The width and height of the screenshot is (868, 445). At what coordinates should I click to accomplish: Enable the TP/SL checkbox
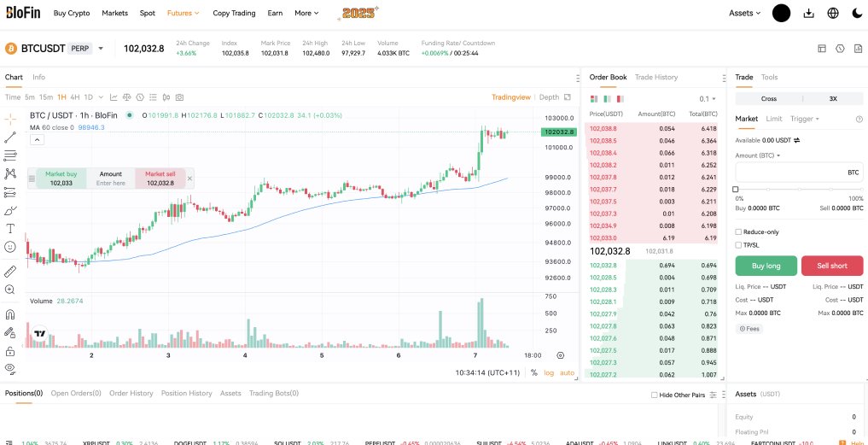coord(738,245)
